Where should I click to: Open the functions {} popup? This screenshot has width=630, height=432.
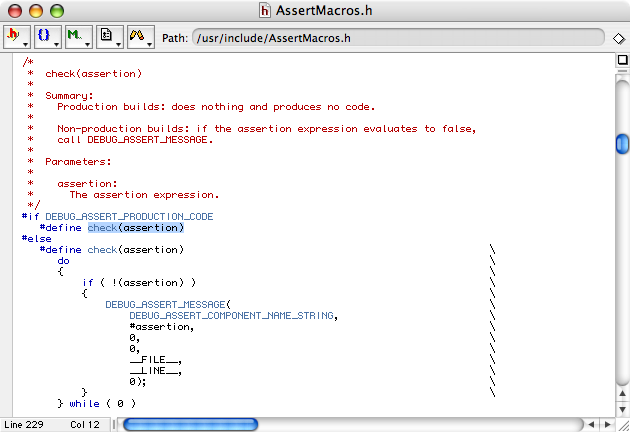(47, 37)
